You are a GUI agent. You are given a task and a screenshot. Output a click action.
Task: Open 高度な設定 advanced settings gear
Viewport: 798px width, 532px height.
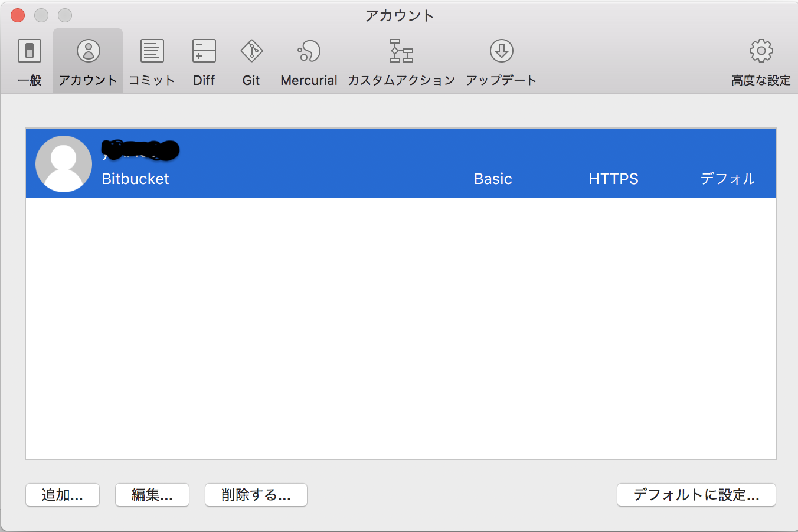pos(761,51)
